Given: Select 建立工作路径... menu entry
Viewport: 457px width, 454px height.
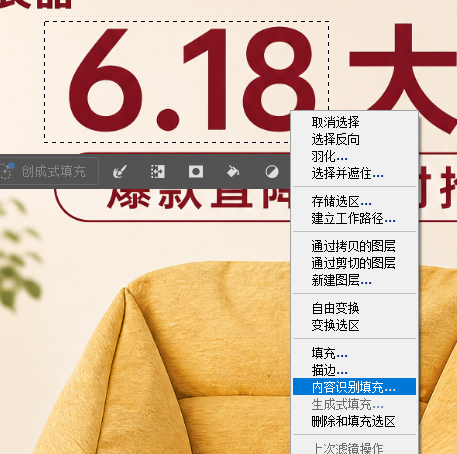Looking at the screenshot, I should pyautogui.click(x=355, y=218).
